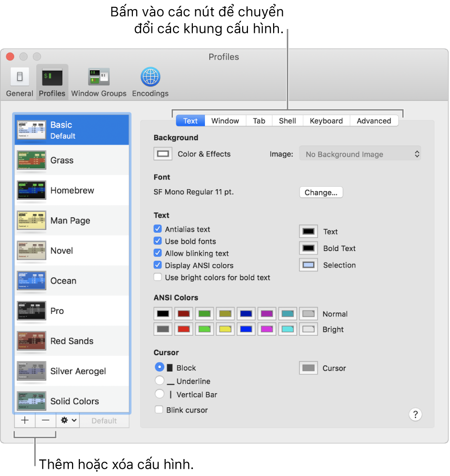The width and height of the screenshot is (450, 476).
Task: Enable Blink cursor checkbox
Action: pyautogui.click(x=159, y=410)
